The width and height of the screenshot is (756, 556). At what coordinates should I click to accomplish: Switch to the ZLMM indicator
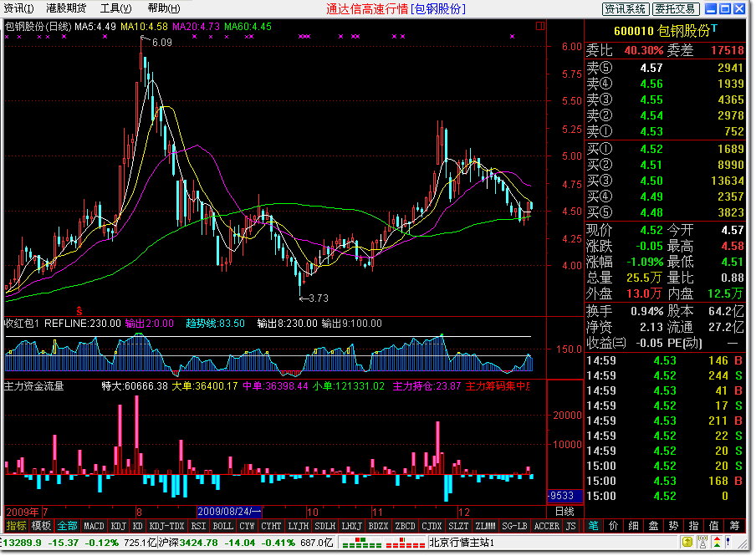485,526
